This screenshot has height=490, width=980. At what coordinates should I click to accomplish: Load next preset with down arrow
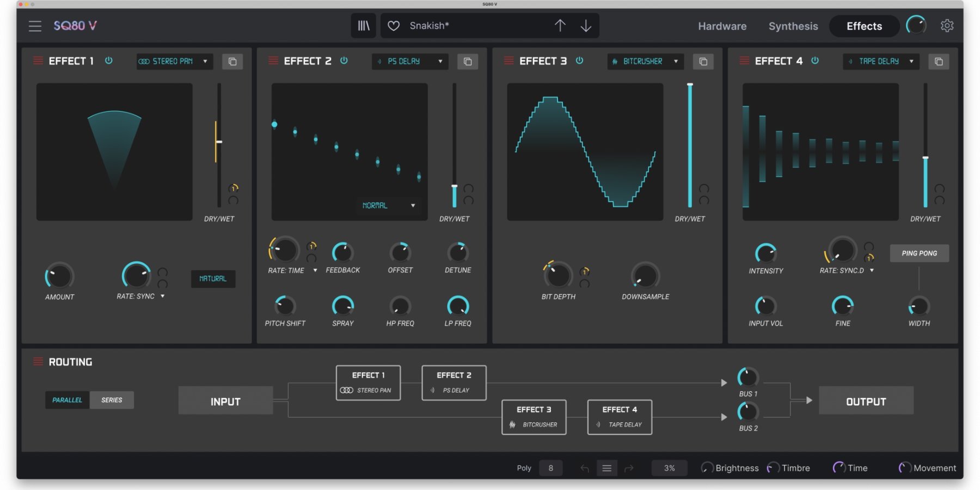click(x=586, y=26)
